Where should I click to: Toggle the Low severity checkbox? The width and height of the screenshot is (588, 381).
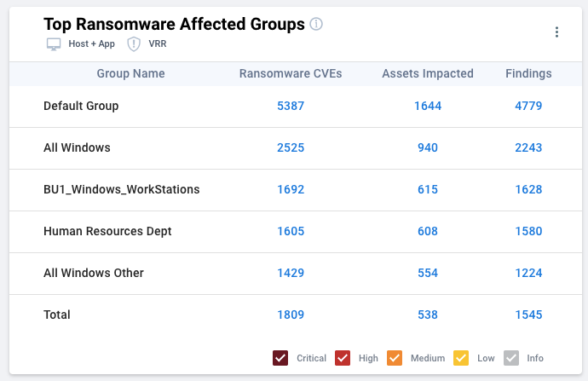pyautogui.click(x=461, y=358)
